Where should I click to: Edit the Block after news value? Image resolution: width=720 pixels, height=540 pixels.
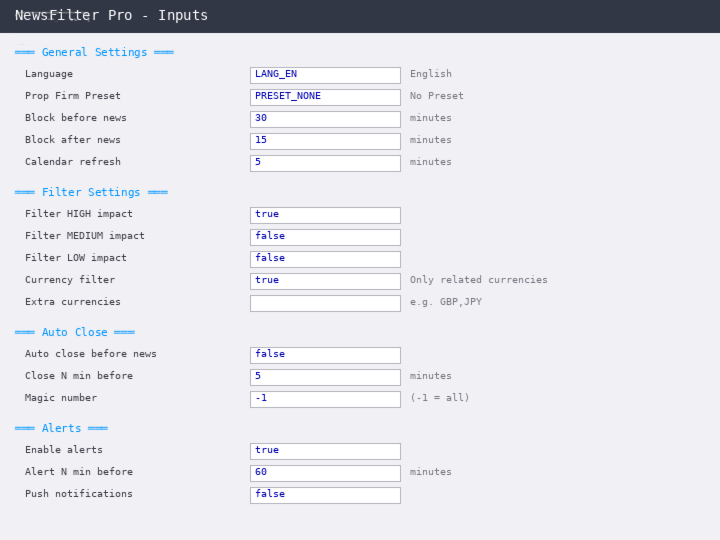(x=325, y=141)
